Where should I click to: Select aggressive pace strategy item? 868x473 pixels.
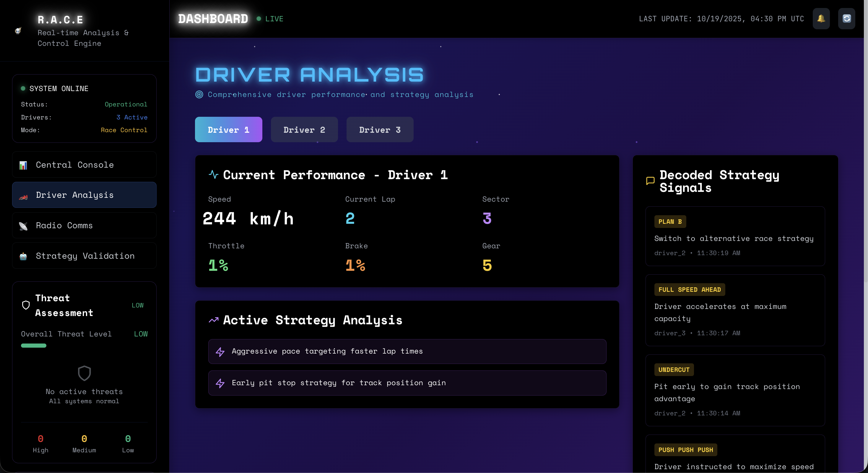click(407, 351)
